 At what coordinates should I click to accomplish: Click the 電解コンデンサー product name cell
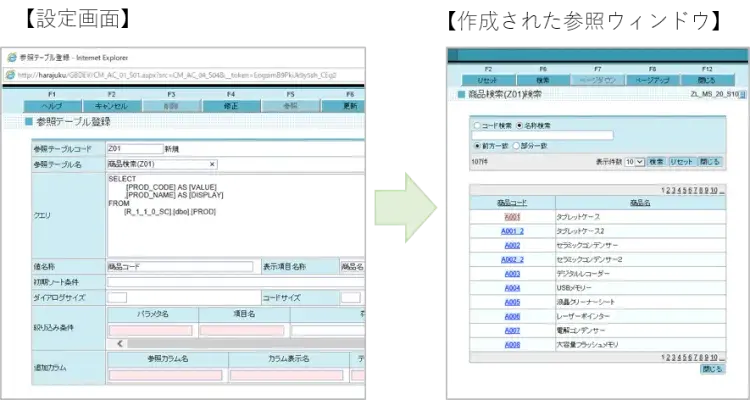point(640,331)
